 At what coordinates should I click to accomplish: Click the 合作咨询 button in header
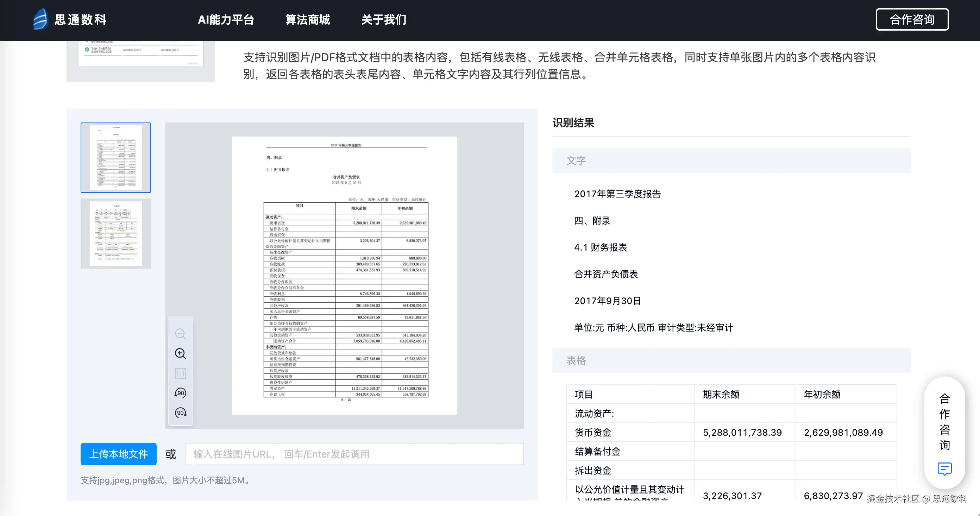pyautogui.click(x=912, y=19)
